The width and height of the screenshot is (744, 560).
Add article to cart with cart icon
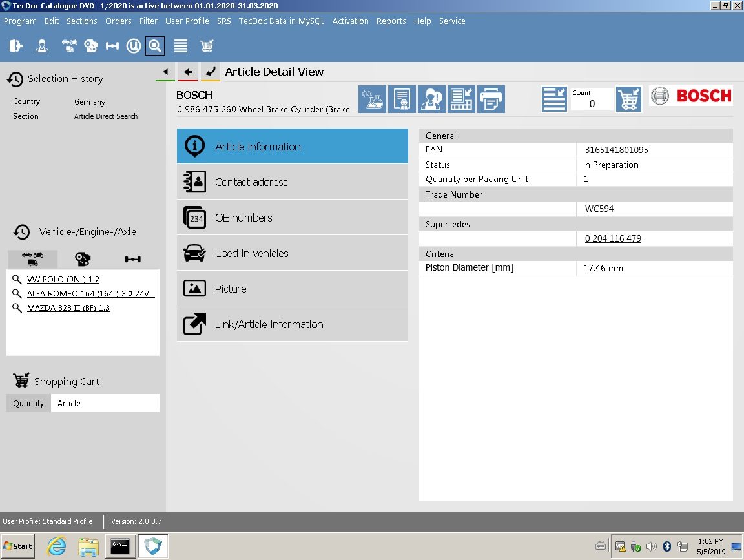pos(628,99)
